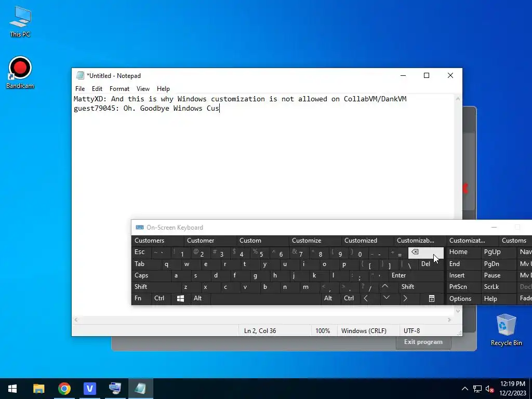The width and height of the screenshot is (532, 399).
Task: Click the Notepad horizontal scrollbar left arrow
Action: [x=76, y=320]
